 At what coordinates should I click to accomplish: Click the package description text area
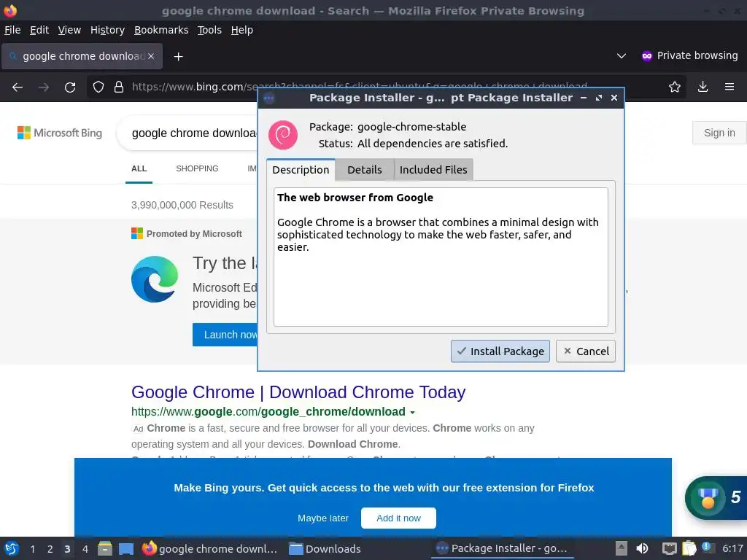441,257
